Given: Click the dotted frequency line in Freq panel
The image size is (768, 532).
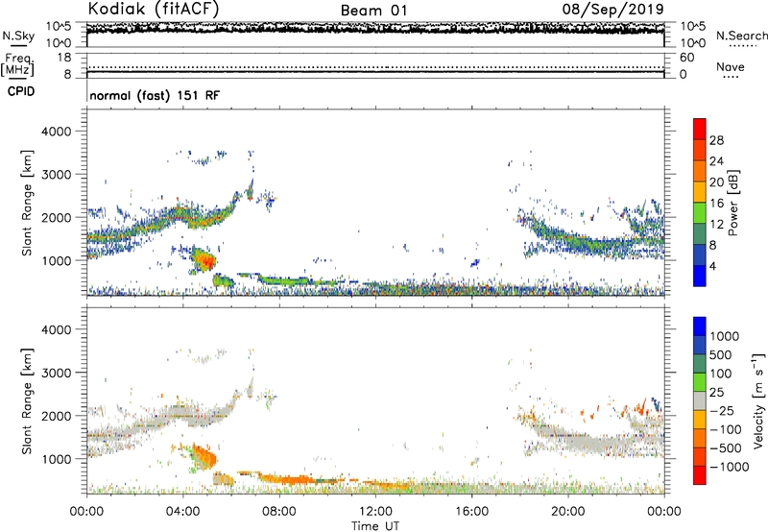Looking at the screenshot, I should (375, 67).
